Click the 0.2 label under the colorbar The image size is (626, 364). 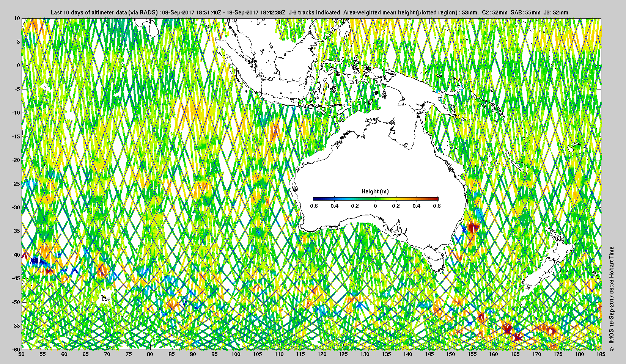pyautogui.click(x=396, y=206)
